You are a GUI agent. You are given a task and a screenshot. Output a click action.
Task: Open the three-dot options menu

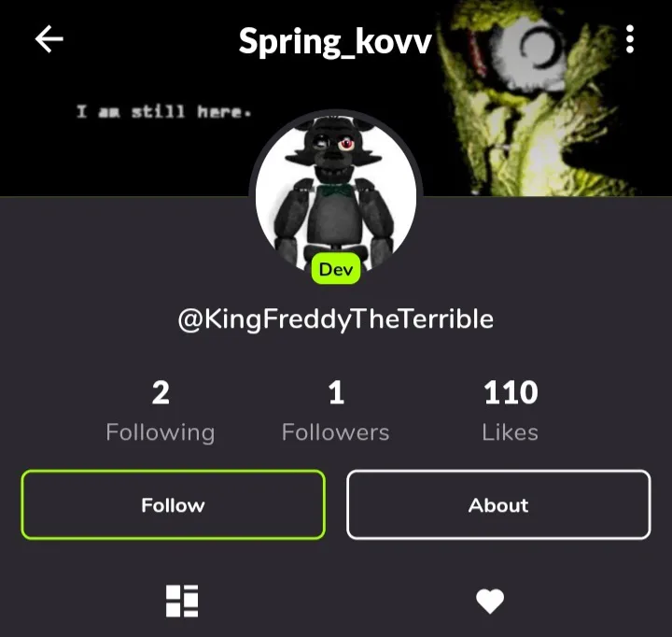click(630, 39)
